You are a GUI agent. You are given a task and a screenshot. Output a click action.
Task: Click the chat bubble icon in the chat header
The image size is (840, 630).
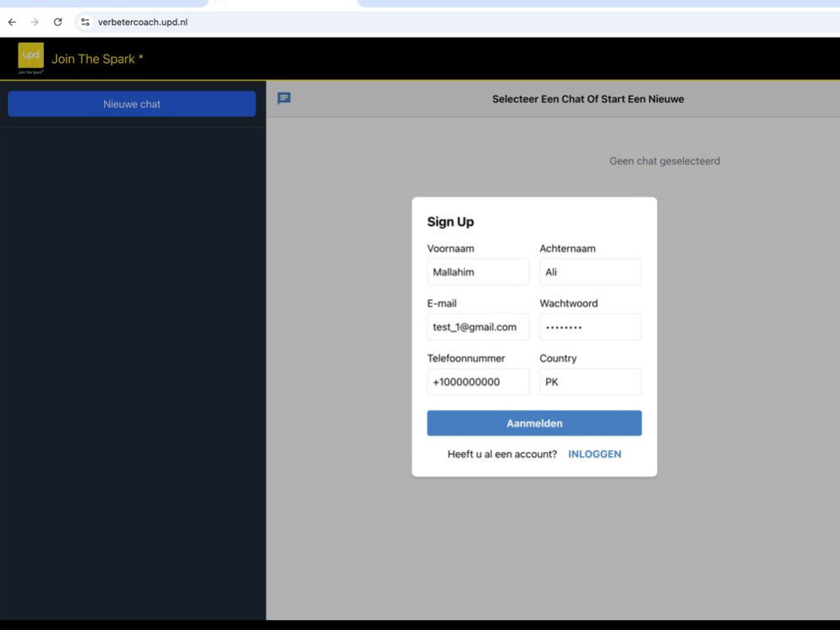click(x=284, y=98)
